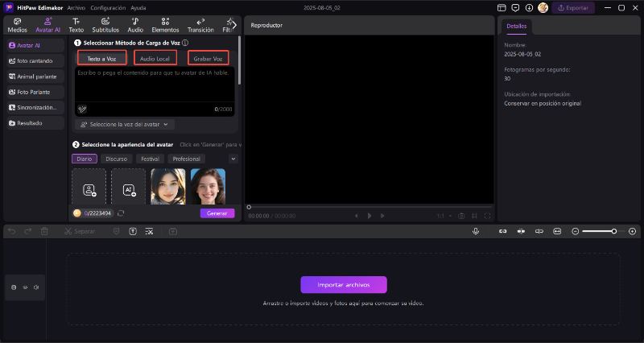Click the Generar button
The image size is (644, 343).
(x=217, y=213)
